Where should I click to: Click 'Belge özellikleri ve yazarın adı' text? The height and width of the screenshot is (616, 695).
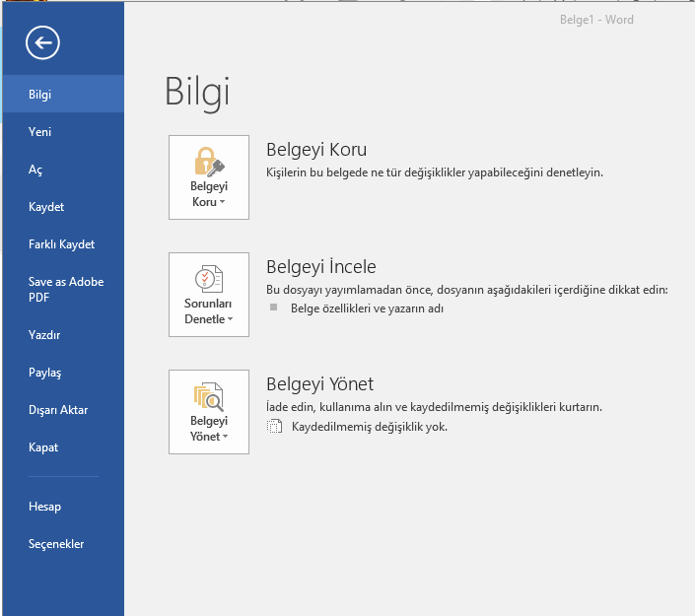click(367, 308)
